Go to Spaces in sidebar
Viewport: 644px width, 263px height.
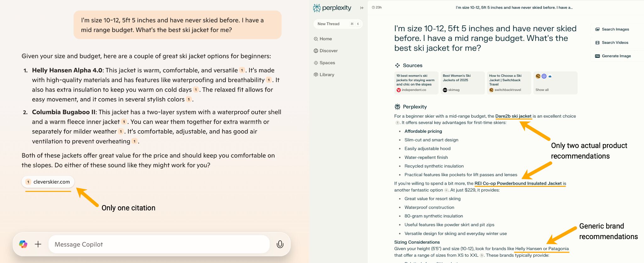[x=327, y=63]
